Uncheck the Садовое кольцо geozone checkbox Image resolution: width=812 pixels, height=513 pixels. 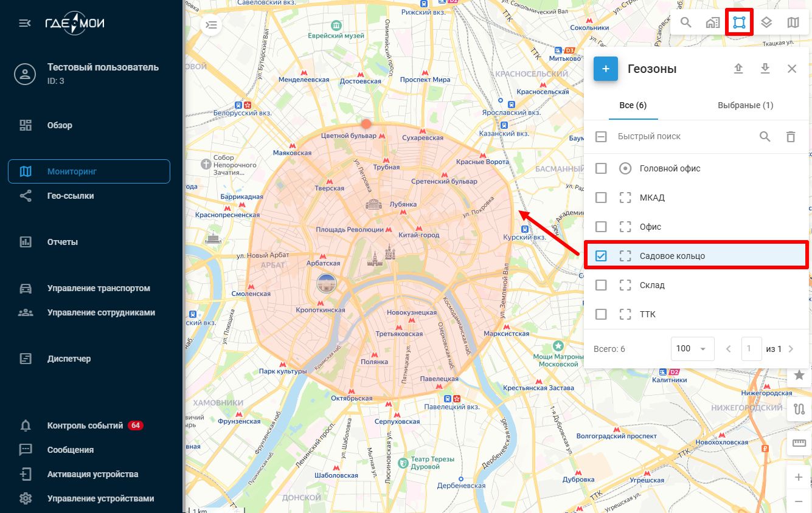(601, 256)
